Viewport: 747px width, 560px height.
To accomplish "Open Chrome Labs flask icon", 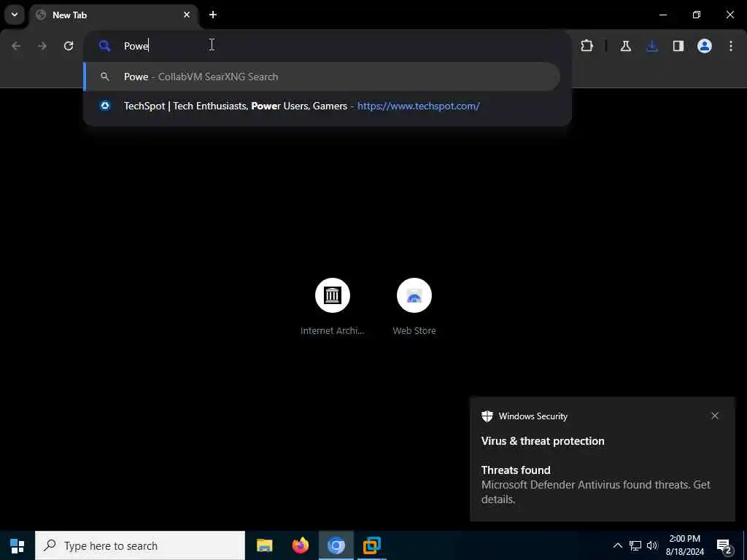I will point(625,46).
